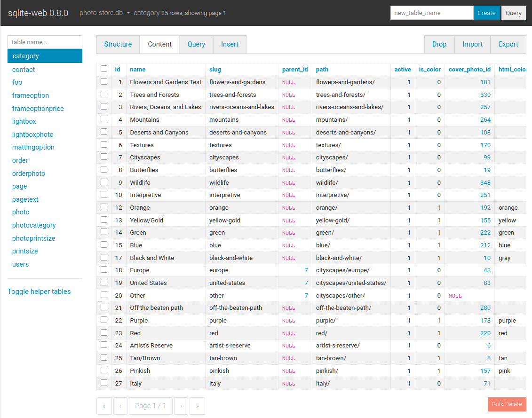Open the frameoption table

point(31,95)
